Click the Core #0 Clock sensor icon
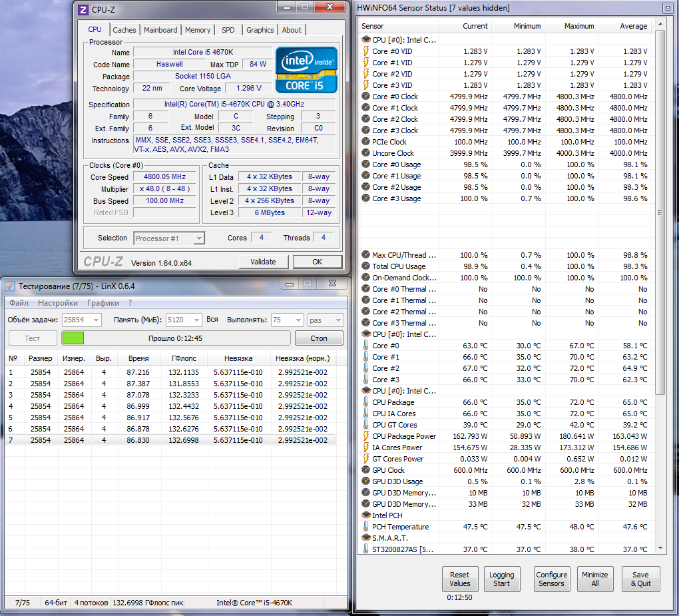Viewport: 679px width, 616px height. pos(366,96)
